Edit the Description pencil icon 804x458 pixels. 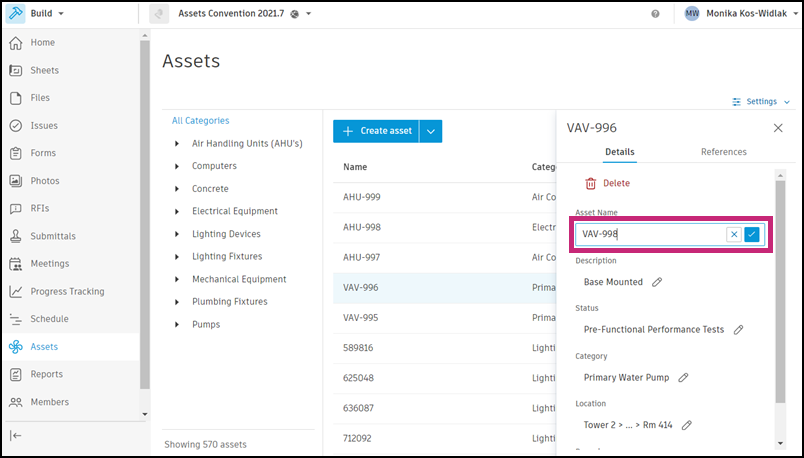click(657, 282)
